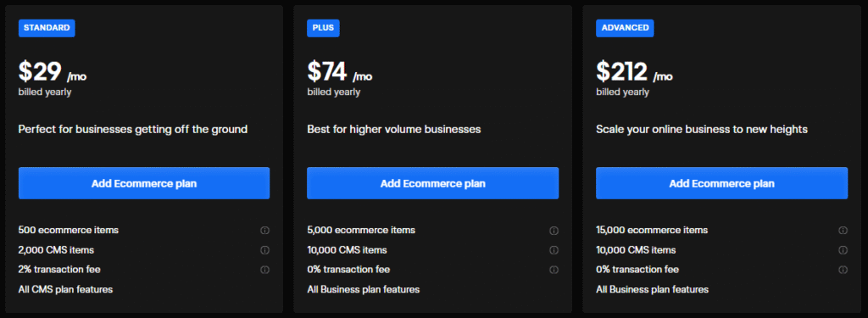868x318 pixels.
Task: Open info icon for 5,000 ecommerce items
Action: pyautogui.click(x=554, y=231)
